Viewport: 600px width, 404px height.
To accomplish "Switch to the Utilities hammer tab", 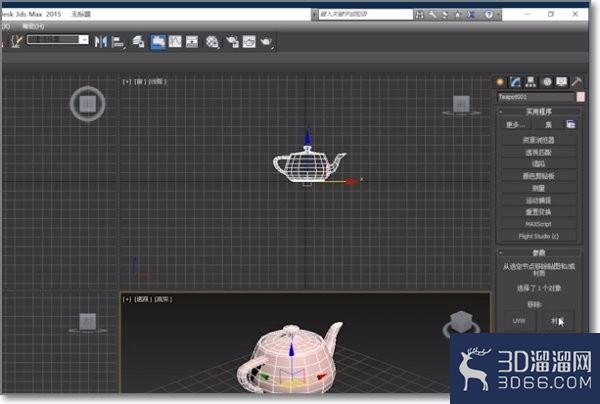I will (577, 81).
